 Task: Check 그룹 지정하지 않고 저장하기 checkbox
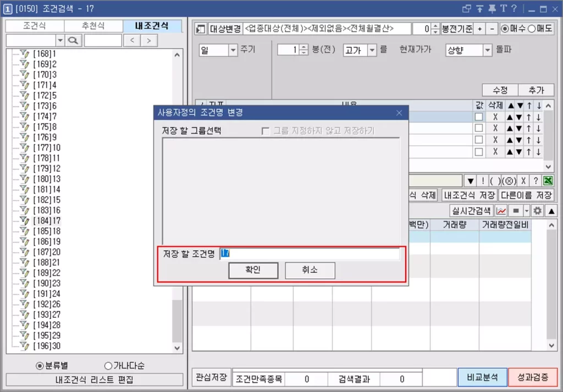266,131
